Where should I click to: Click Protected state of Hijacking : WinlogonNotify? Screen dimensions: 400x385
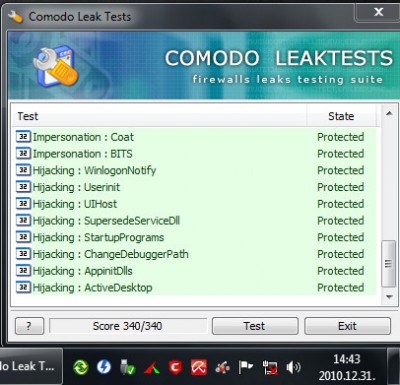pos(340,170)
